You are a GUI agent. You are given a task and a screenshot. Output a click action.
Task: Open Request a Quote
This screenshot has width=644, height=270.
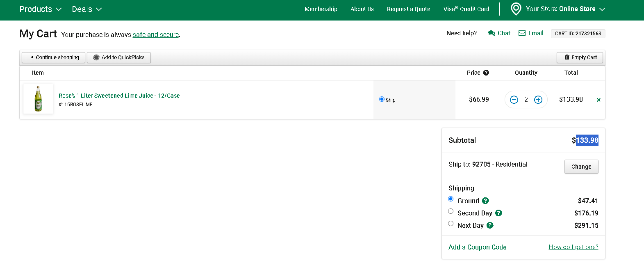pos(408,9)
